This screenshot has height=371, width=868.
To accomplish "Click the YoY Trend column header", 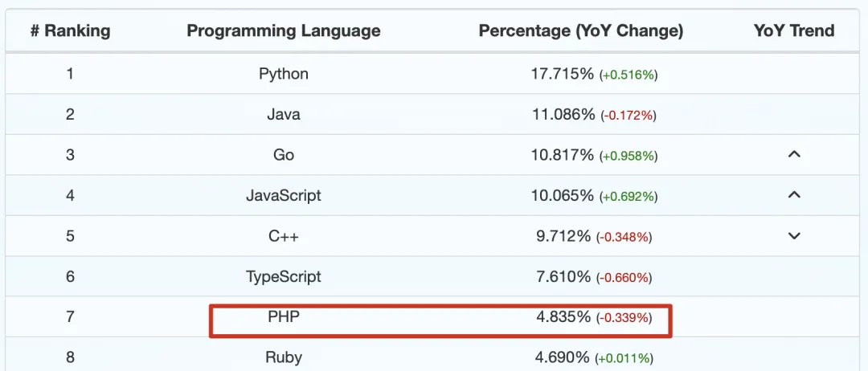I will tap(794, 31).
